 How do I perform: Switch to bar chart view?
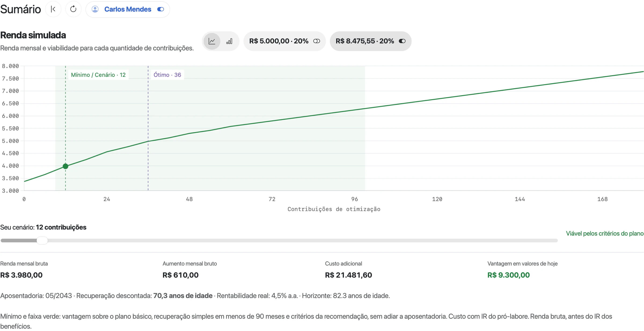(x=229, y=41)
